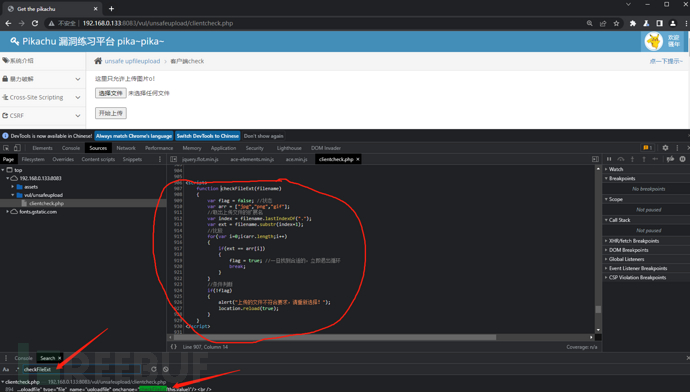Click the share page icon

pos(603,23)
